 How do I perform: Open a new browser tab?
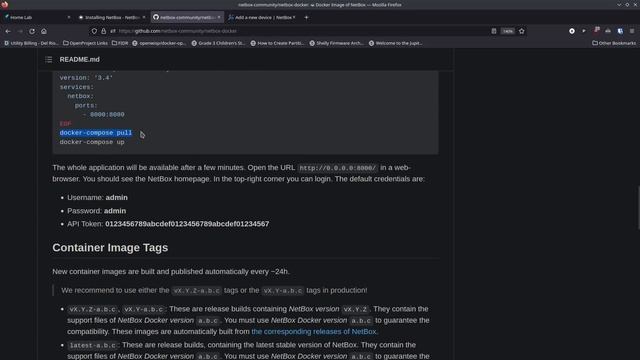click(306, 17)
